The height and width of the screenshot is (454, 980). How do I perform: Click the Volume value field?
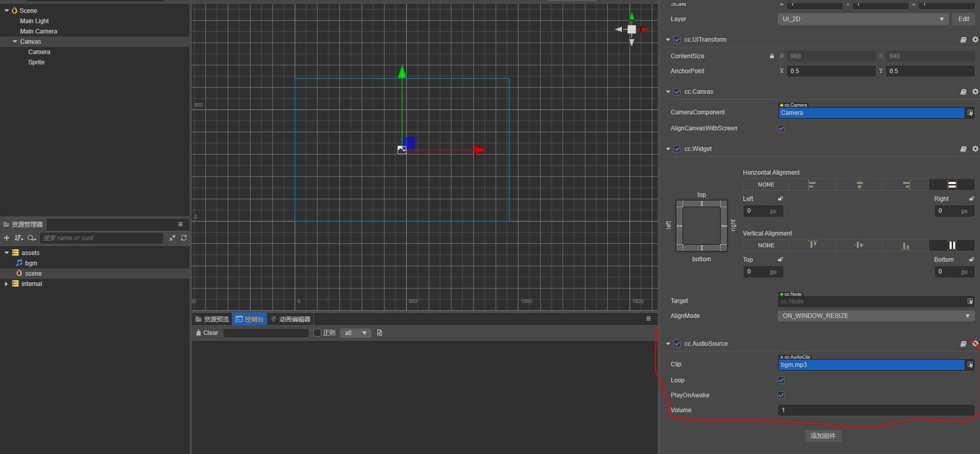[x=876, y=410]
